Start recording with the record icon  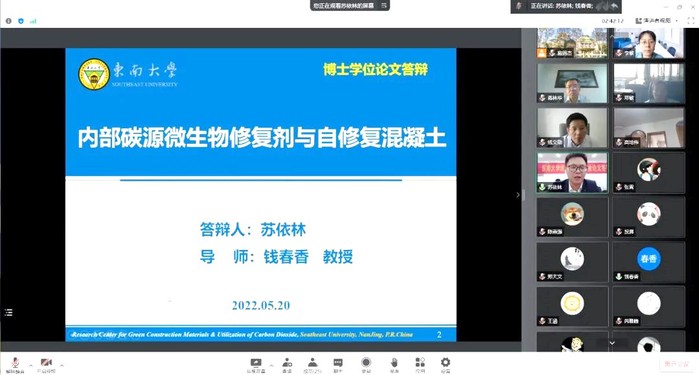click(366, 365)
